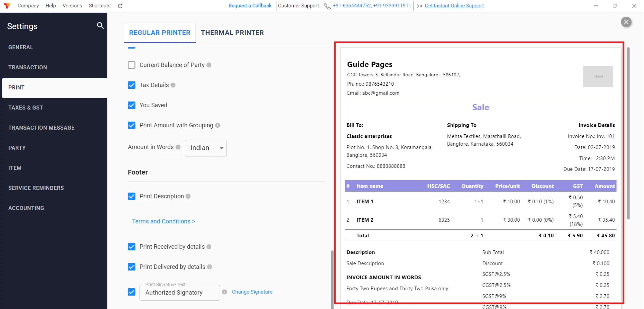Disable Print Received by details checkbox
This screenshot has height=309, width=644.
[131, 247]
